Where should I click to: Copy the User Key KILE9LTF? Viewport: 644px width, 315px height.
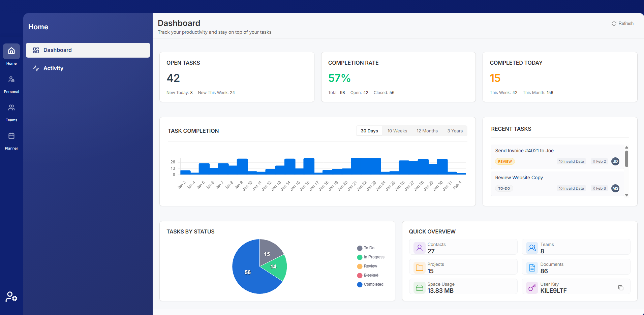click(x=621, y=288)
